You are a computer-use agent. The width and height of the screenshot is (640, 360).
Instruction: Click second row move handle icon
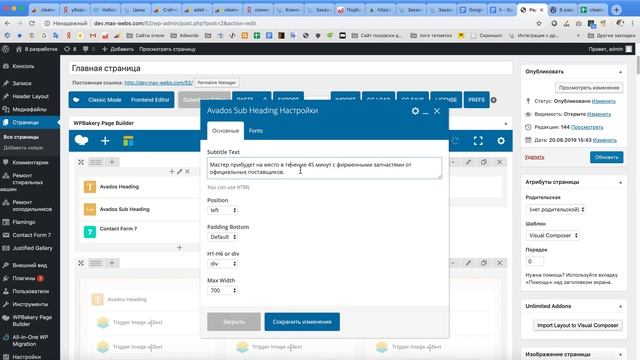tap(81, 263)
